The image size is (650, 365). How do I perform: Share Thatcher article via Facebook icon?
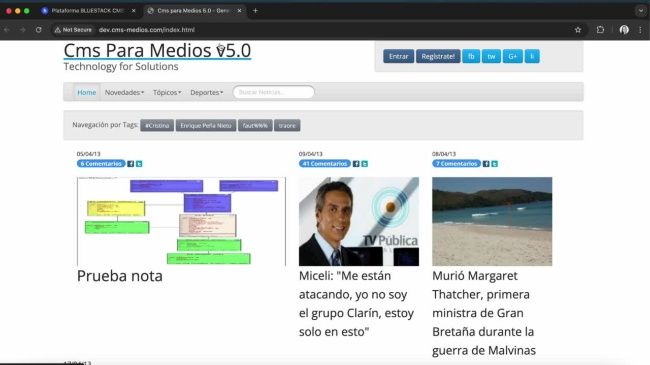[486, 164]
